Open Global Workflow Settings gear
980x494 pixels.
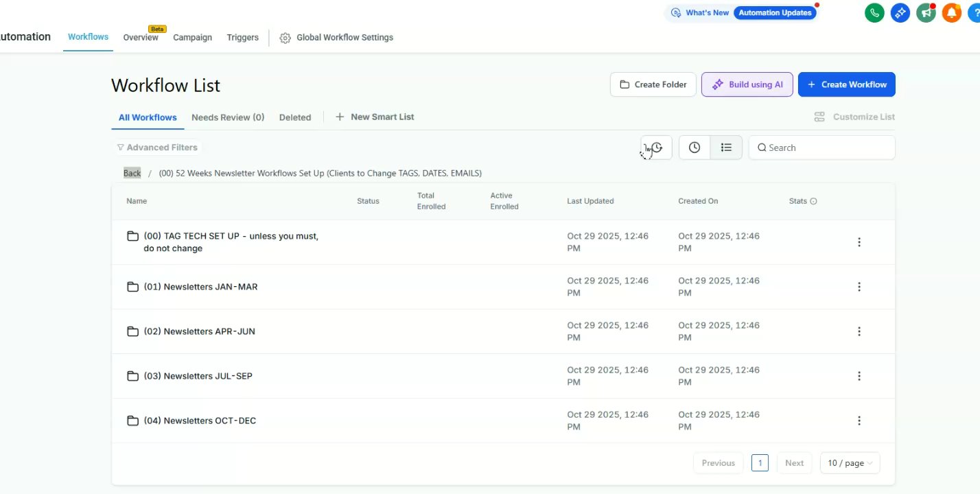coord(285,38)
